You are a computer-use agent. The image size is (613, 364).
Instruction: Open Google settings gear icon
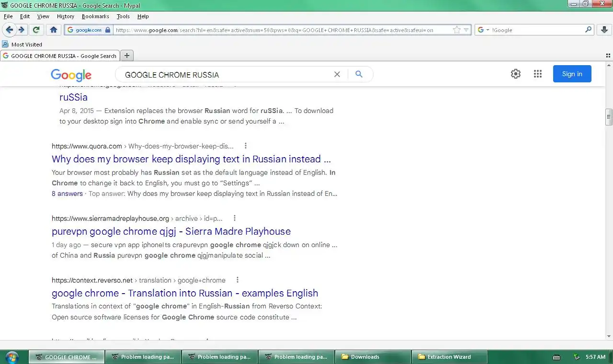point(516,74)
